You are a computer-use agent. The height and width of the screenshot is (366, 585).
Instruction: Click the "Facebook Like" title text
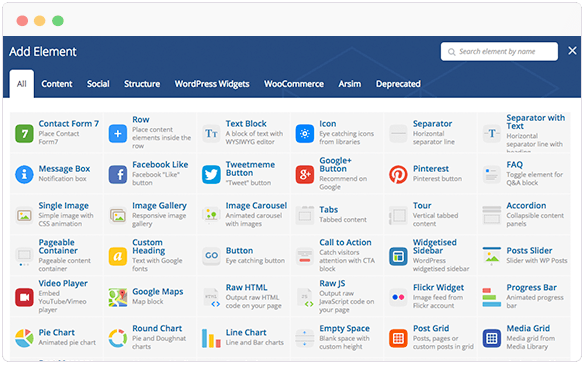click(x=160, y=165)
